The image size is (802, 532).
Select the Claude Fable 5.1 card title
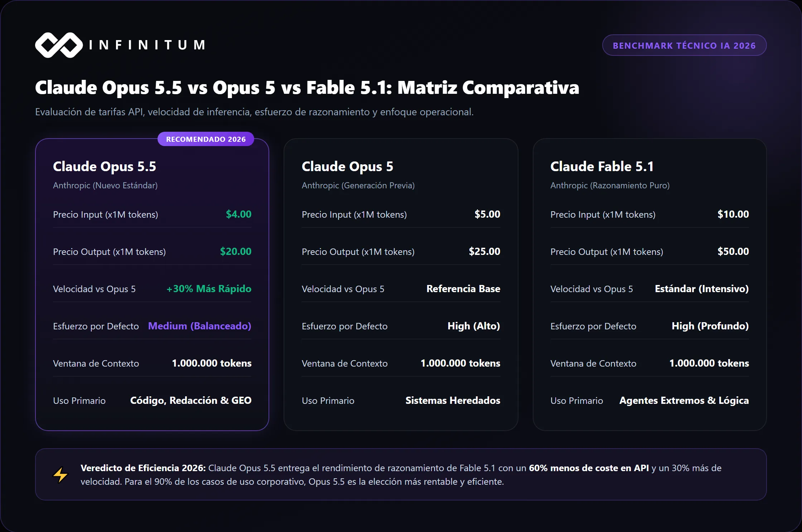(x=602, y=166)
